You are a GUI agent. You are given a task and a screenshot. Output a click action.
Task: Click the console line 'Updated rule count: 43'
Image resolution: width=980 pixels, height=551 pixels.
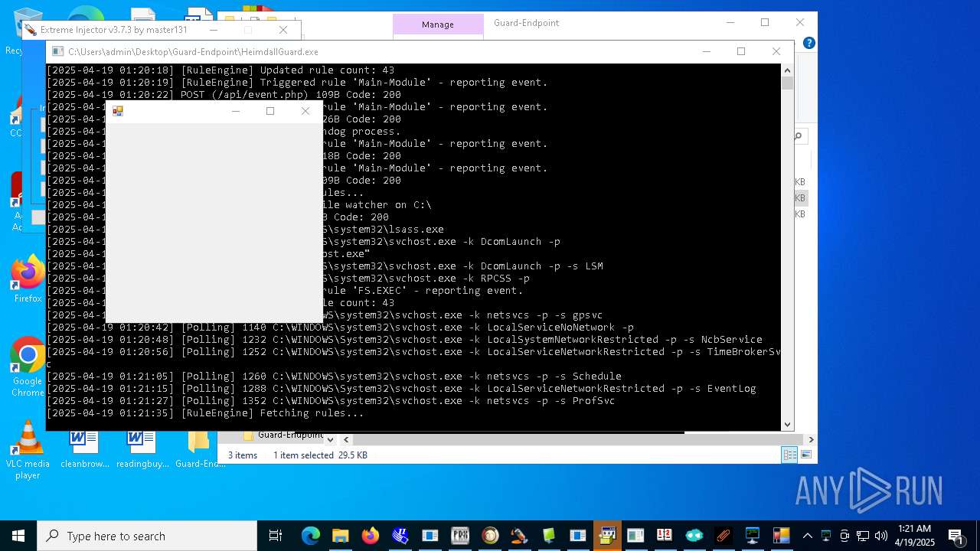coord(220,70)
